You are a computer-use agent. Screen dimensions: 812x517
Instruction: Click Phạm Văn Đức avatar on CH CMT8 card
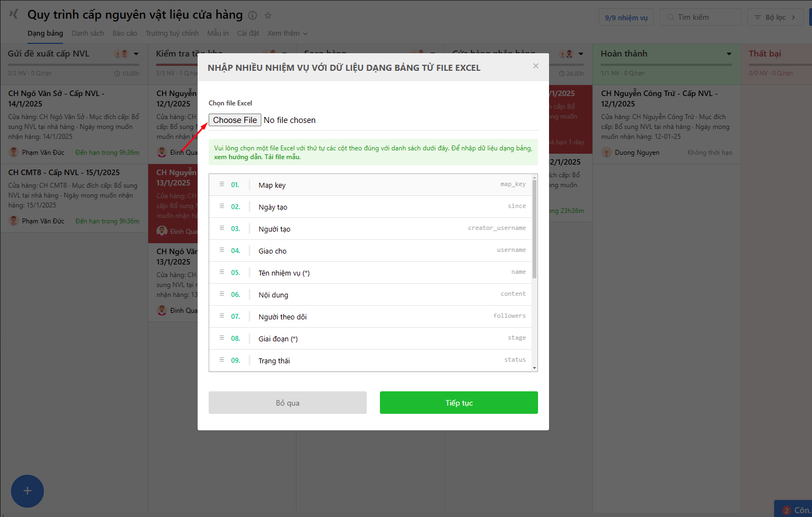click(x=14, y=221)
